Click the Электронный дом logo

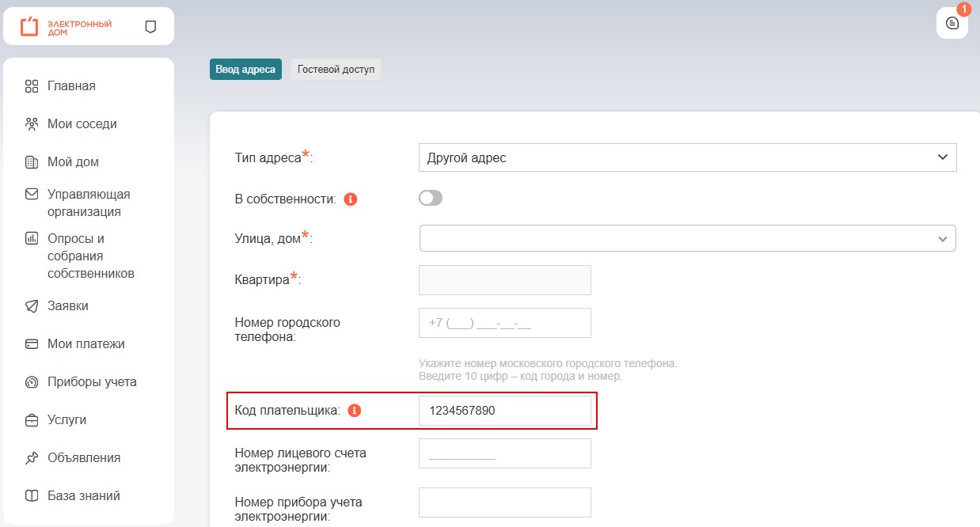click(x=66, y=27)
